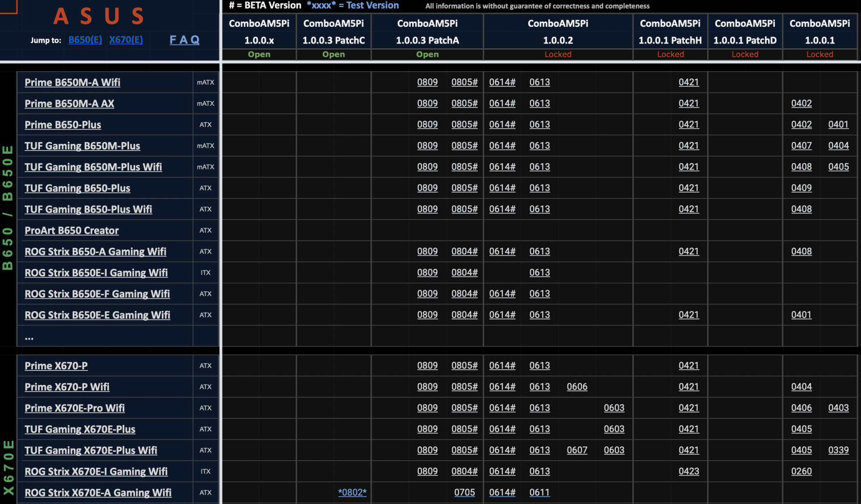Download BIOS 0606 for Prime X670-P Wifi
This screenshot has width=861, height=504.
(x=577, y=387)
